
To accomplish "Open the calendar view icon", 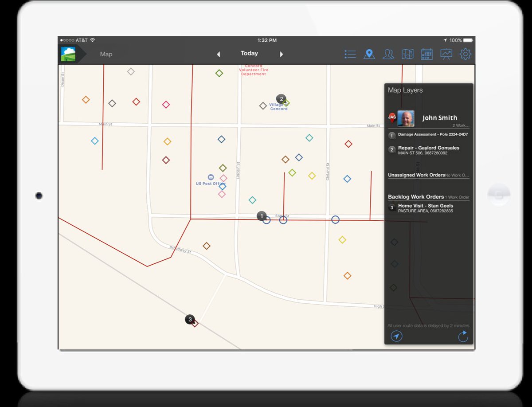I will [x=426, y=54].
